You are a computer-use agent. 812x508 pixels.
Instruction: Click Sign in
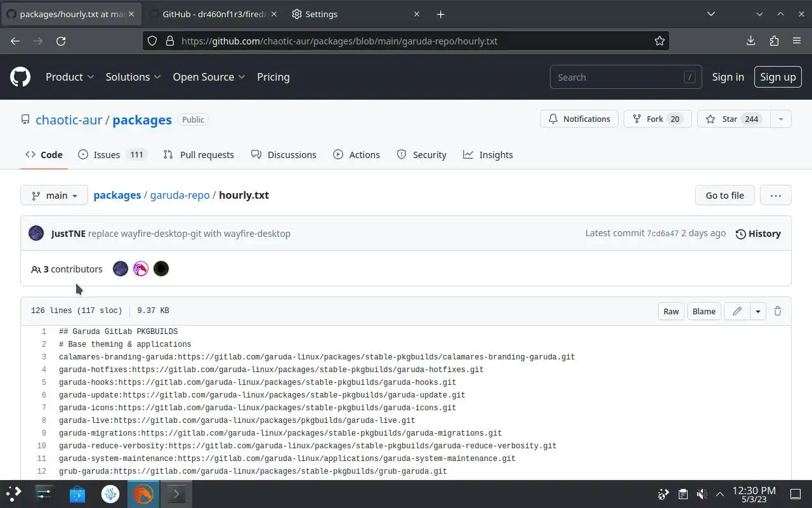728,77
